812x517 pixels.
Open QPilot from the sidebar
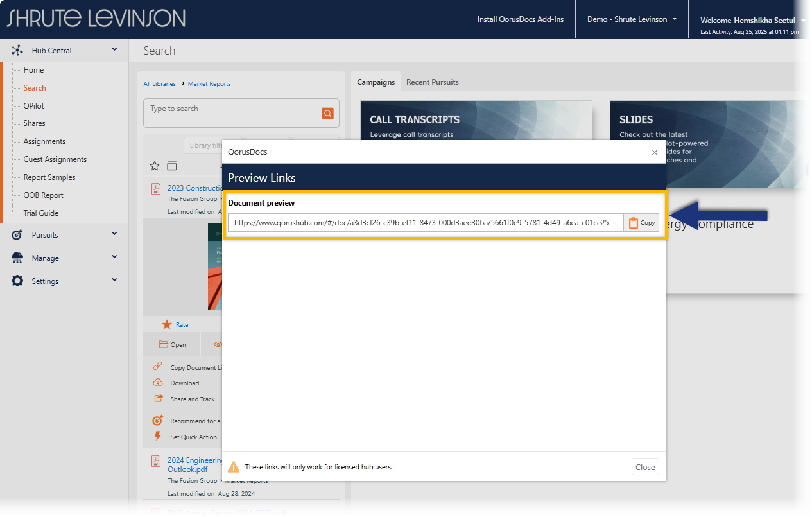pyautogui.click(x=34, y=106)
